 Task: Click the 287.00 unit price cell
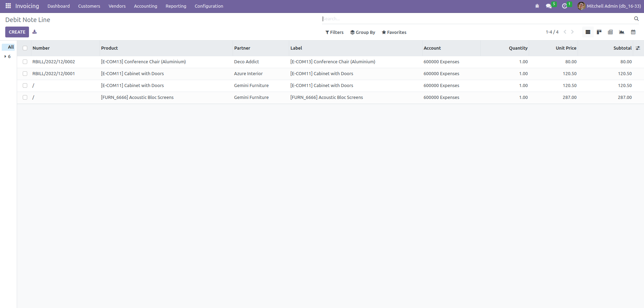click(x=570, y=98)
